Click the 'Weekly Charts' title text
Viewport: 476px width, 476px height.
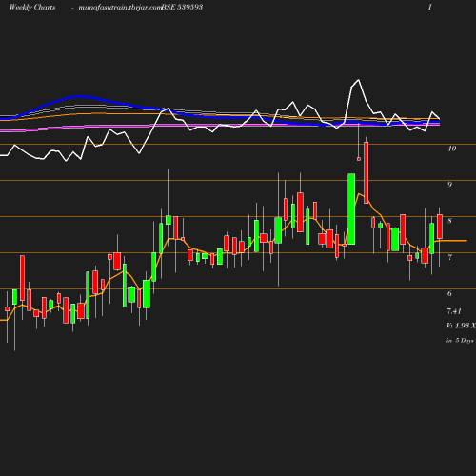point(32,8)
